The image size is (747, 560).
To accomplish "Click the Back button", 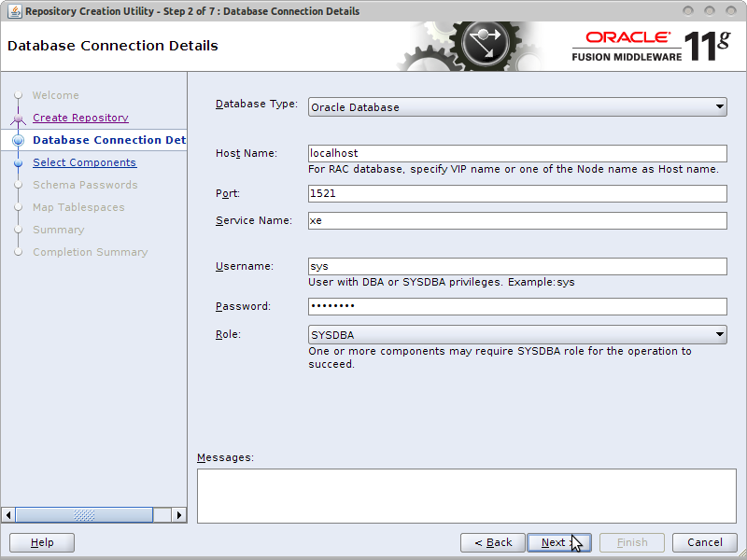I will click(493, 542).
